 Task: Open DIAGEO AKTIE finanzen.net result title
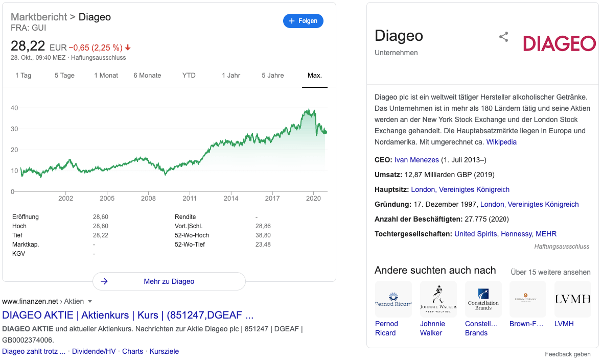click(x=128, y=316)
